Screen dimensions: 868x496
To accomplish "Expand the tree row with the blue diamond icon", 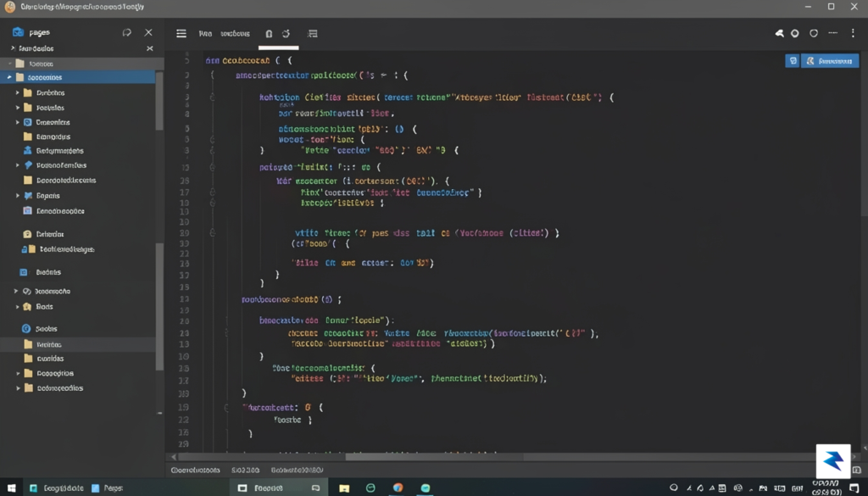I will tap(17, 165).
